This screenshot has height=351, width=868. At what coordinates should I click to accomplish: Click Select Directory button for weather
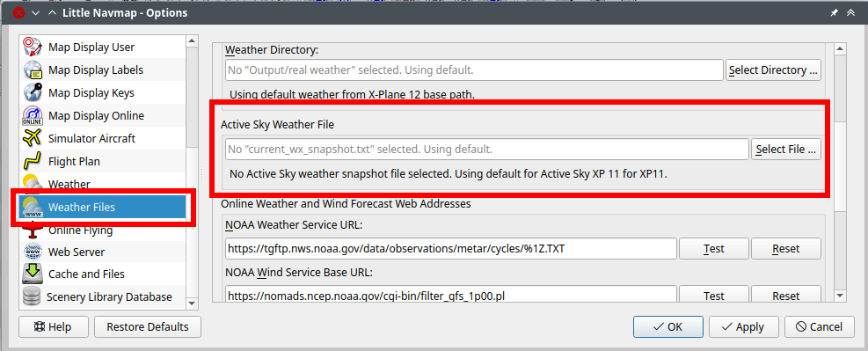point(773,69)
